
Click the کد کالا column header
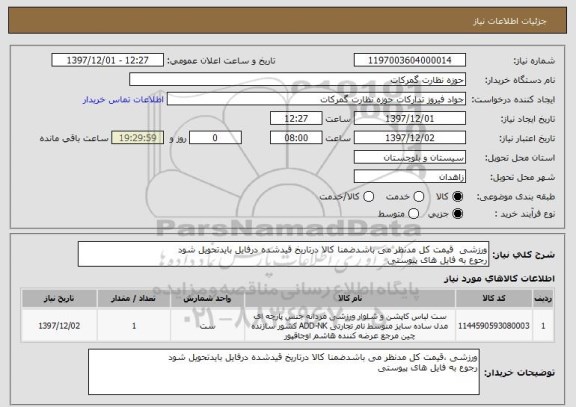click(x=494, y=298)
